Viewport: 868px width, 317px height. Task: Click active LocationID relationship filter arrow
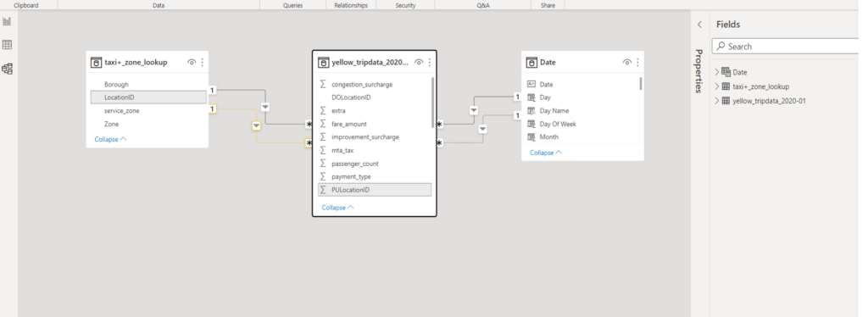point(265,107)
